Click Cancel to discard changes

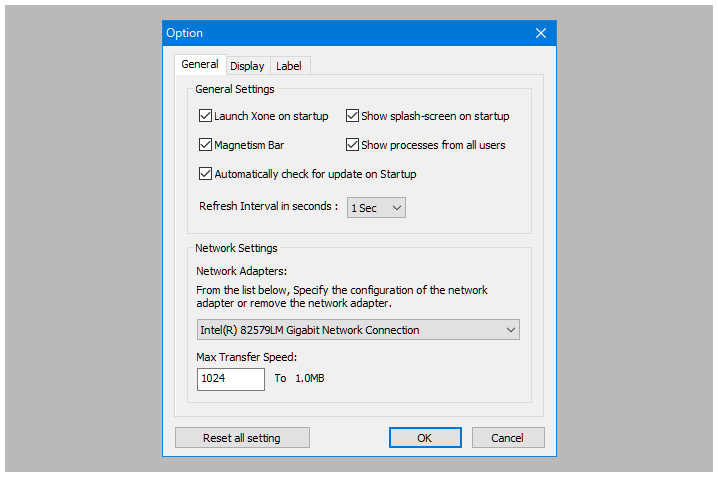pos(507,438)
